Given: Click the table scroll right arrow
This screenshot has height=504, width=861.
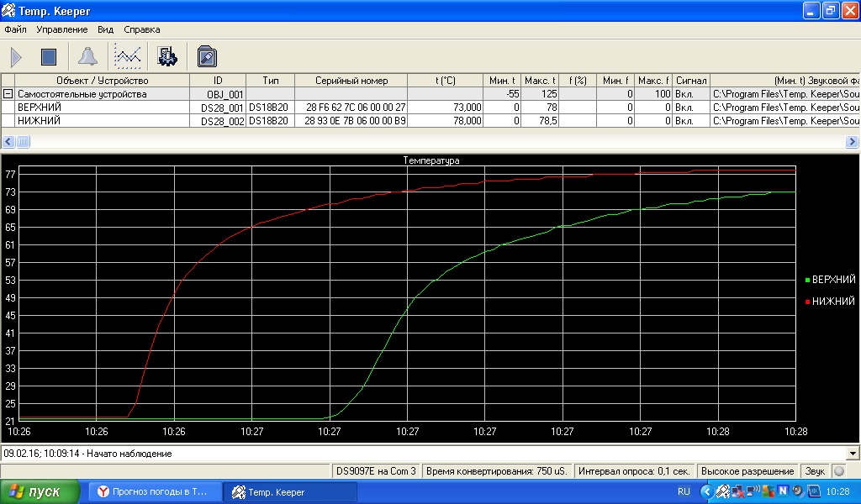Looking at the screenshot, I should coord(852,141).
